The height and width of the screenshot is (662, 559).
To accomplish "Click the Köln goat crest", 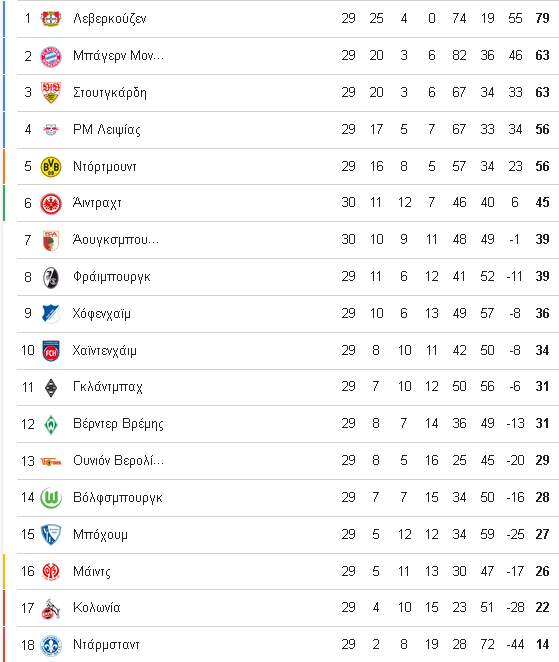I will click(51, 609).
